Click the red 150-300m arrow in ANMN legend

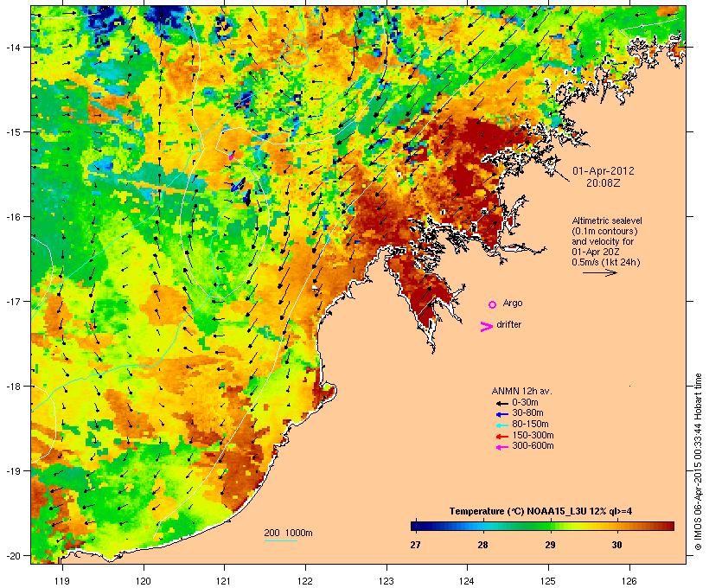501,437
